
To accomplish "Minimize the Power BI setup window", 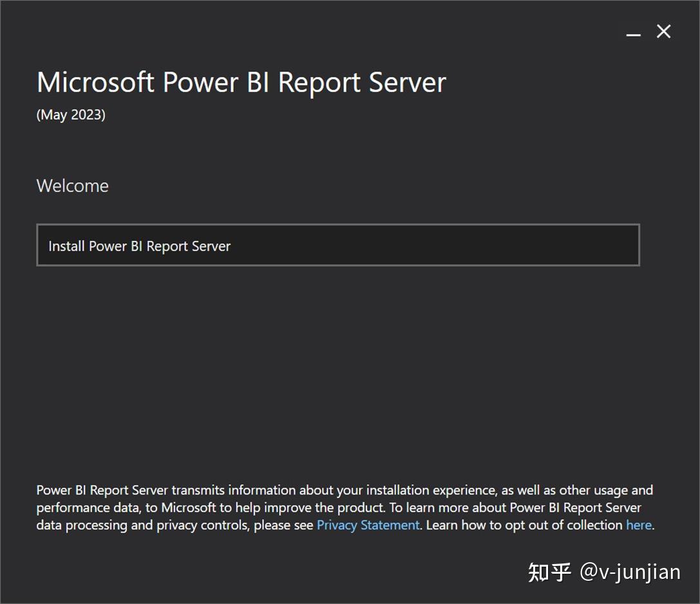I will (x=633, y=32).
